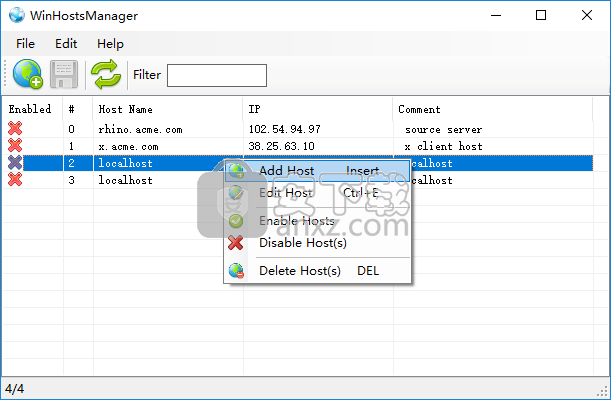Click the green Refresh arrows icon
Screen dimensions: 611x400
(106, 74)
